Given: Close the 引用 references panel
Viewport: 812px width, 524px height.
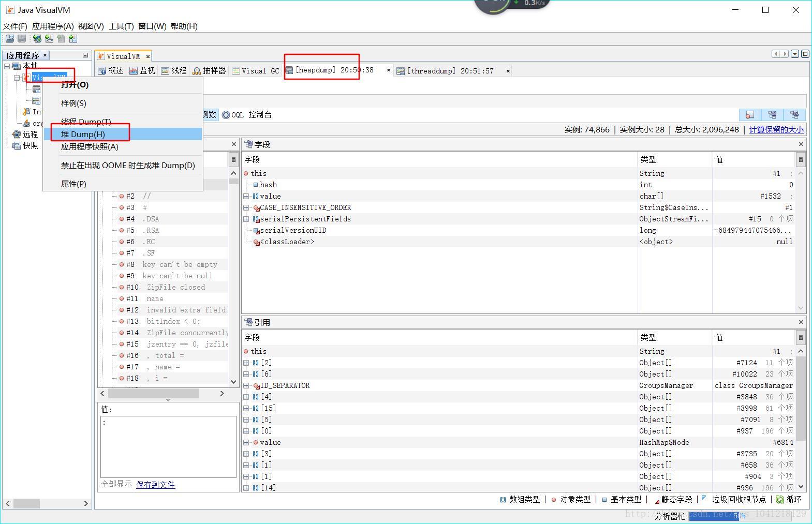Looking at the screenshot, I should pyautogui.click(x=801, y=322).
